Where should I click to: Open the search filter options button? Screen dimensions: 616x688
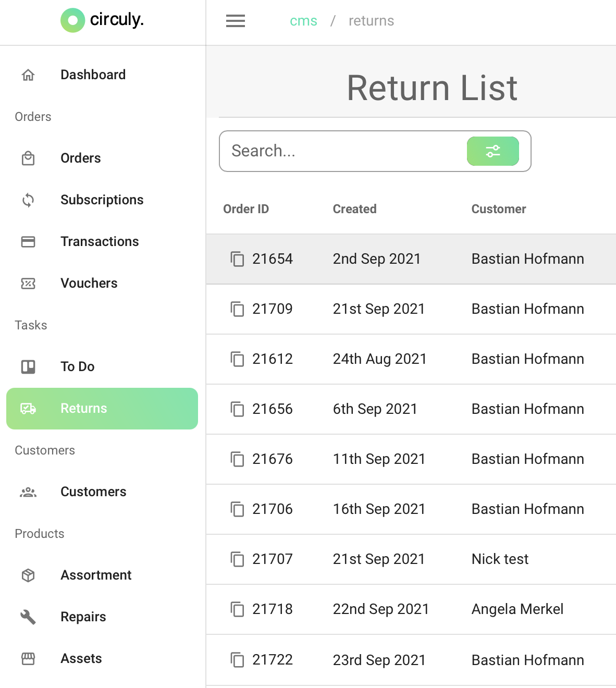[493, 151]
